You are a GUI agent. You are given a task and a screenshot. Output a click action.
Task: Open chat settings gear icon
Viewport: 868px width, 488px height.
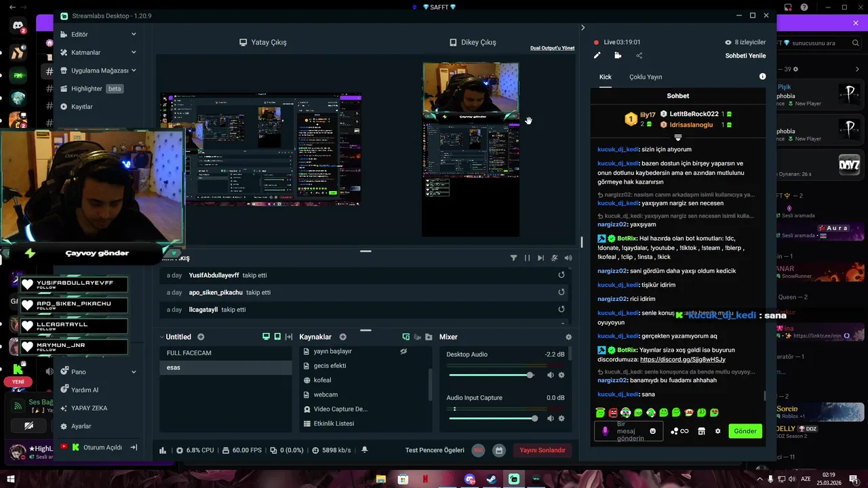(717, 431)
